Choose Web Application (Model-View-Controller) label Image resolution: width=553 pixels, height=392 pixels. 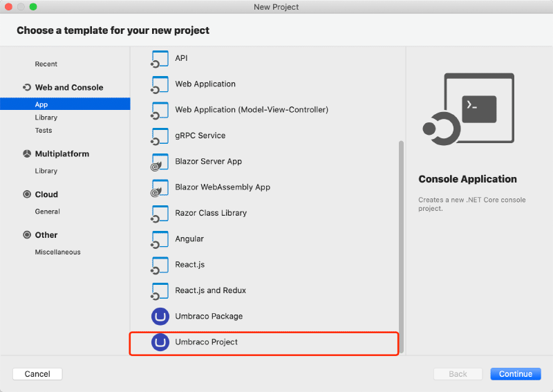(x=252, y=110)
